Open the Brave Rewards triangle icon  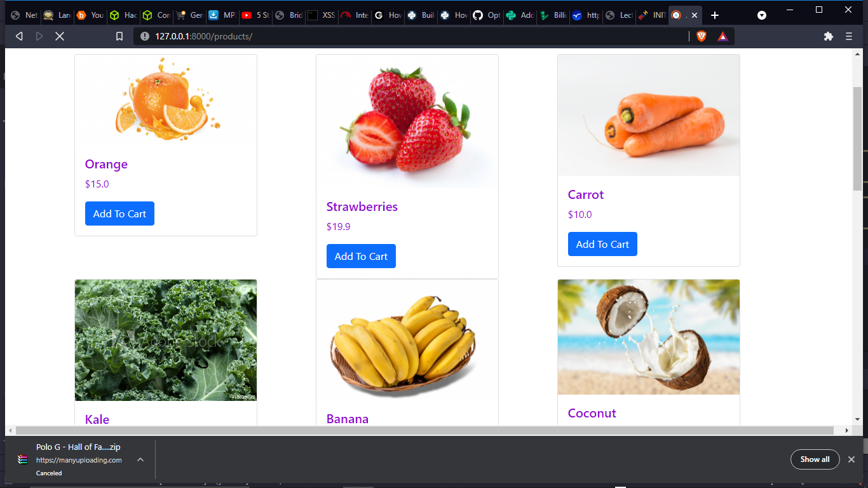point(722,36)
